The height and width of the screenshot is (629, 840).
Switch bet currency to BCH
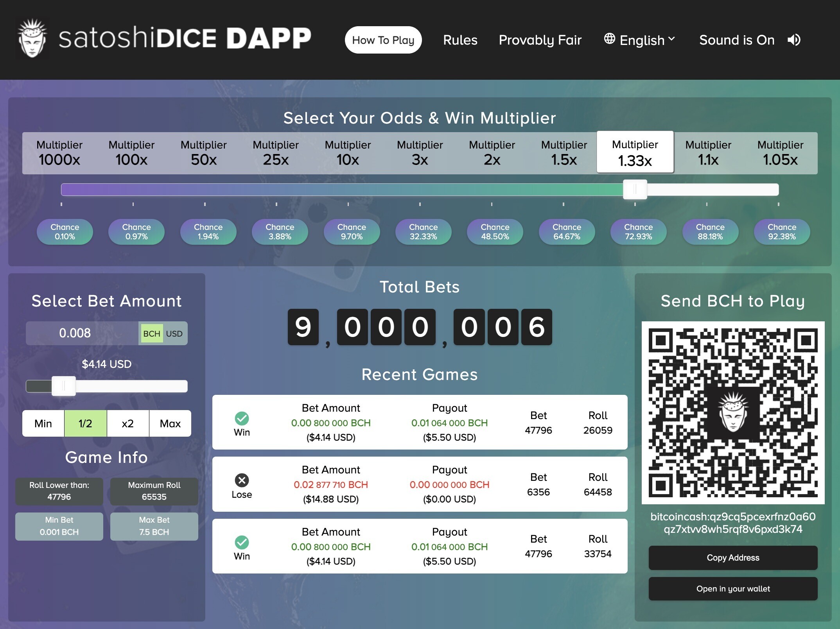coord(152,333)
